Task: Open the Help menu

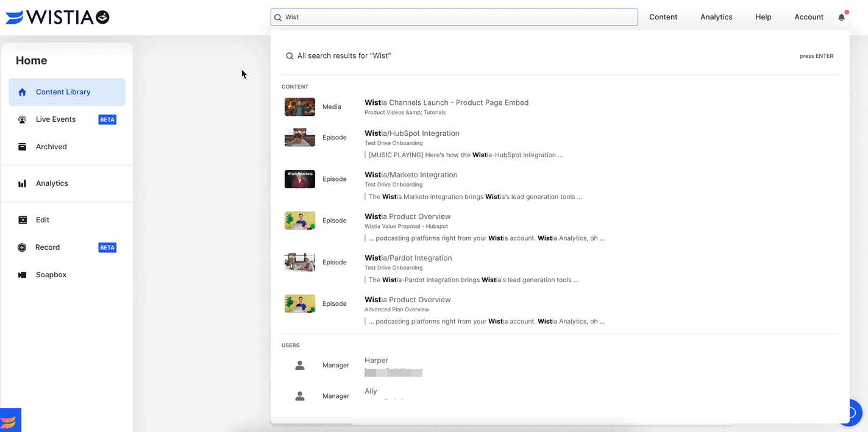Action: click(x=763, y=17)
